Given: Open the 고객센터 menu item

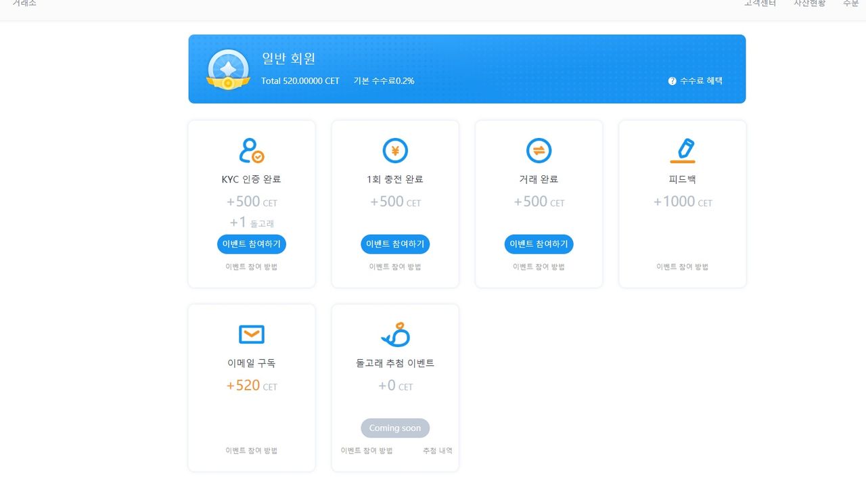Looking at the screenshot, I should [x=760, y=3].
